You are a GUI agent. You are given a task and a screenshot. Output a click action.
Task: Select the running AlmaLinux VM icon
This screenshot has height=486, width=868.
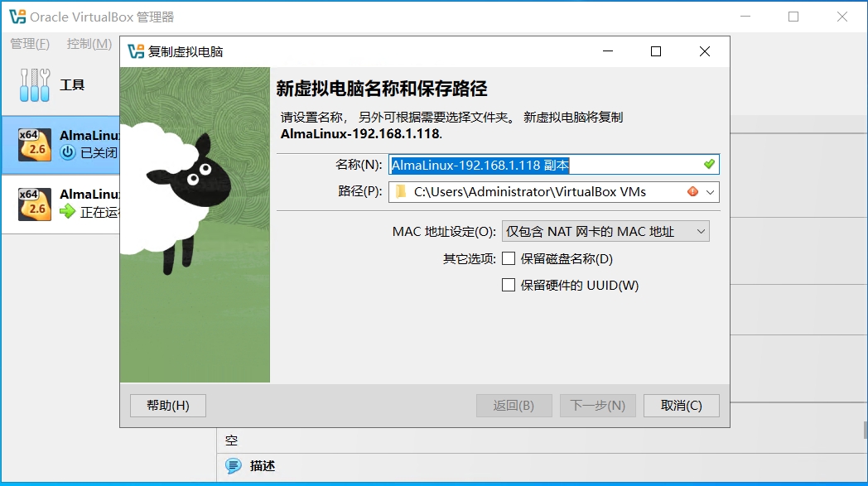(35, 205)
